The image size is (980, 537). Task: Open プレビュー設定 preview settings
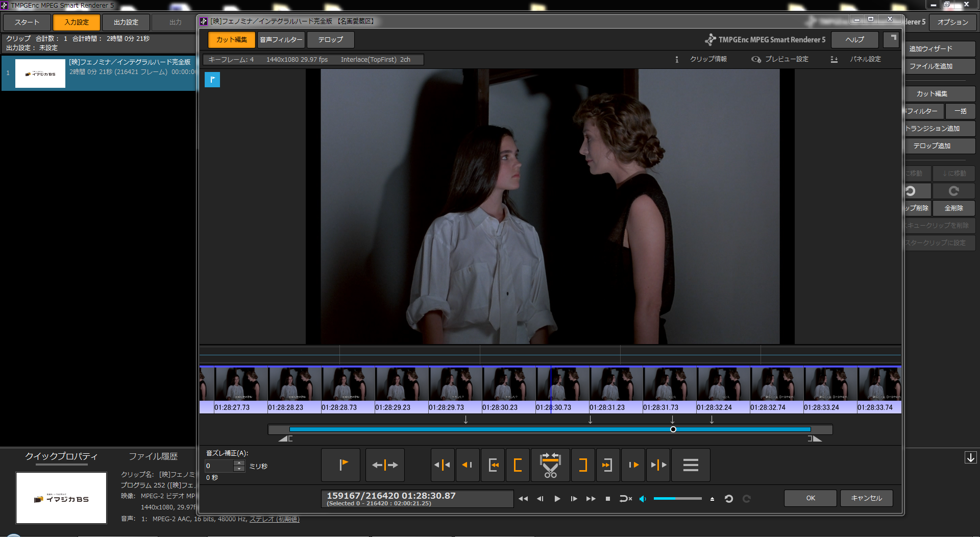coord(780,59)
